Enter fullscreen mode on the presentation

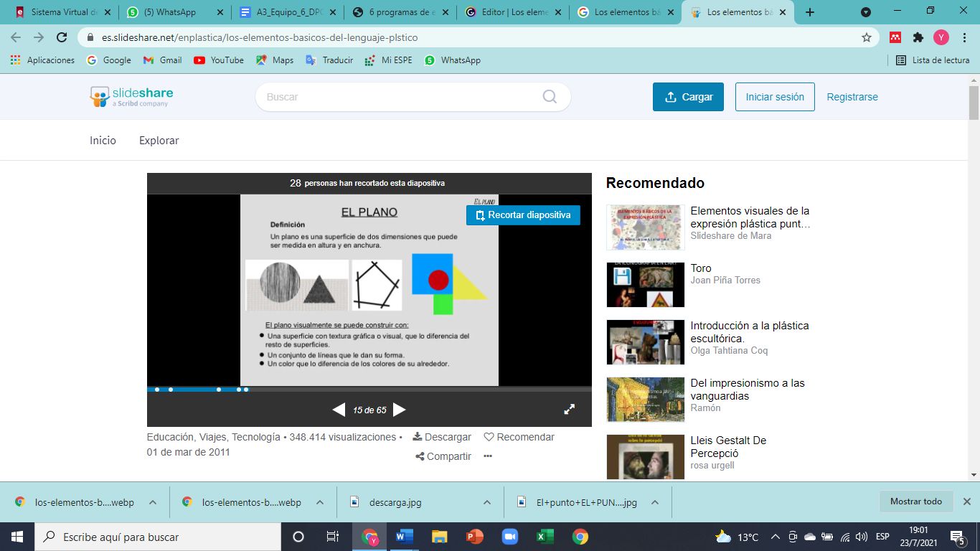pos(569,409)
